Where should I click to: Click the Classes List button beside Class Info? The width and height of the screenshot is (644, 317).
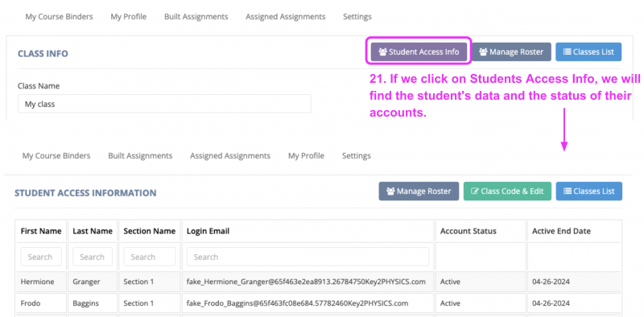point(588,51)
